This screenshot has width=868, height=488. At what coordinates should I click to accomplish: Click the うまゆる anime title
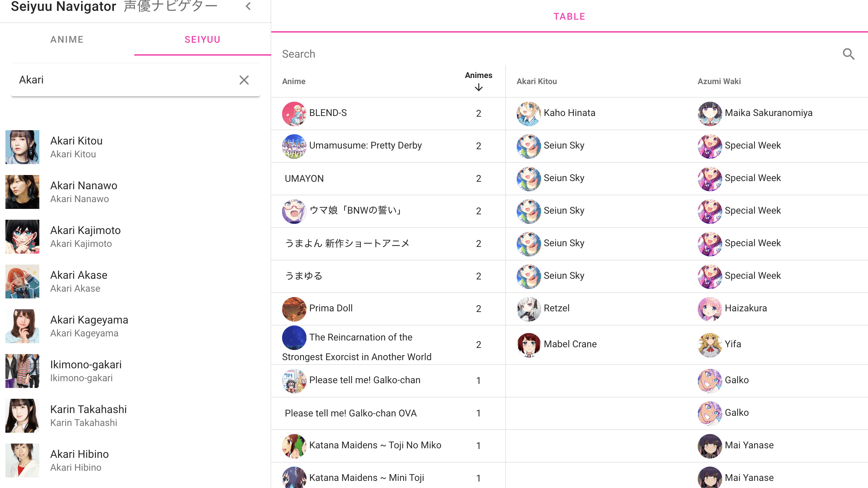click(x=303, y=276)
